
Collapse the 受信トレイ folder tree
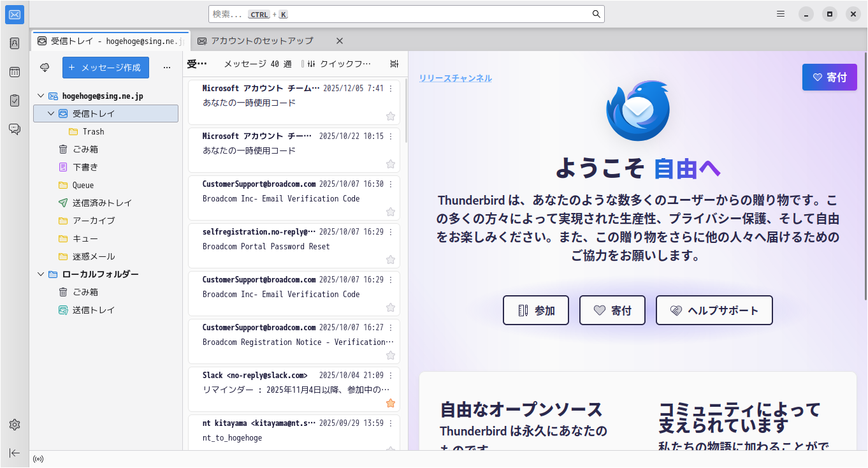pos(51,113)
